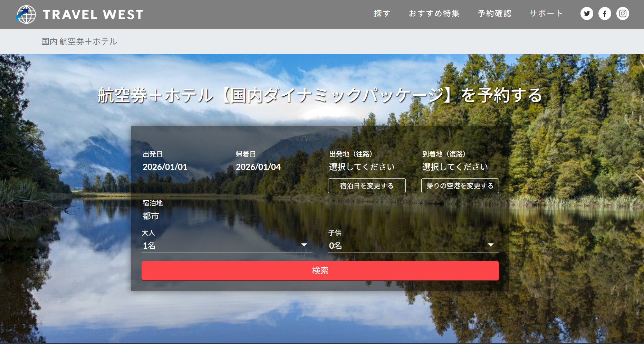644x344 pixels.
Task: Open the おすすめ特集 menu item
Action: pyautogui.click(x=434, y=13)
